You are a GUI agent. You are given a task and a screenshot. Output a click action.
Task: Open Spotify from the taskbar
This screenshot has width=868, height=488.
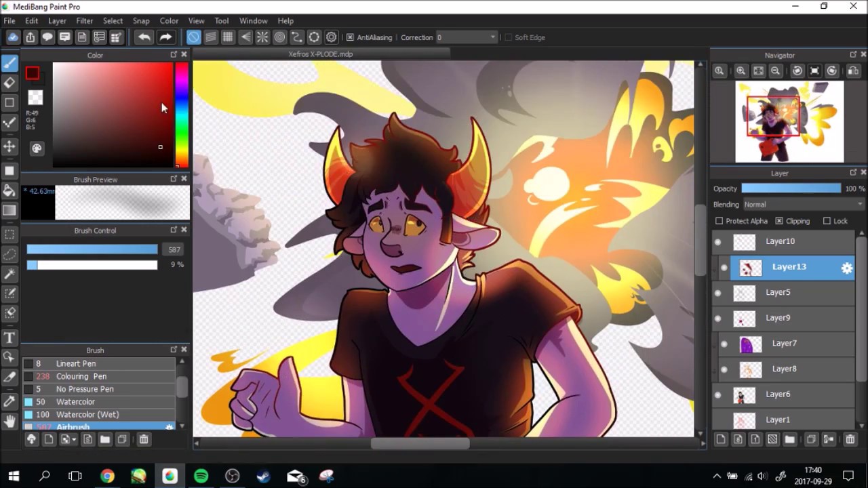click(201, 476)
